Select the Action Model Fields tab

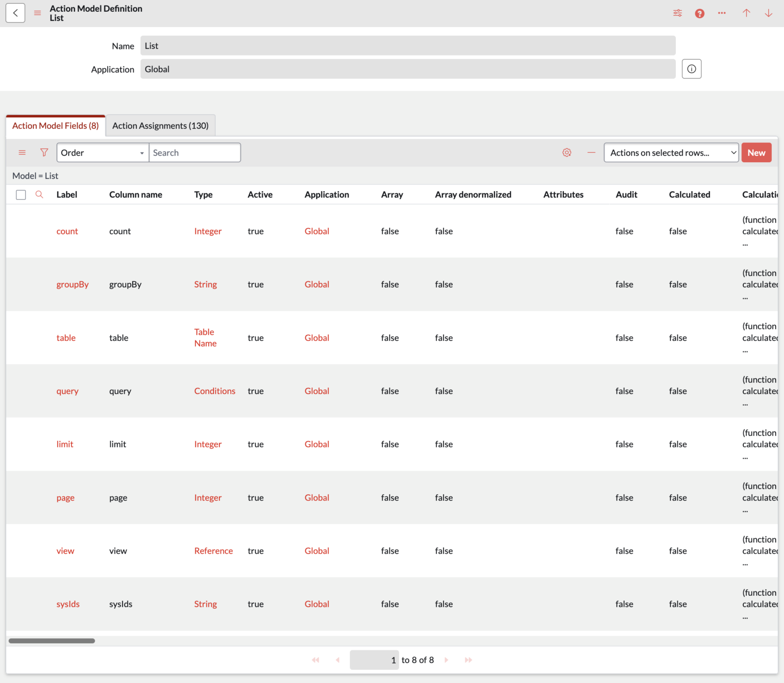[x=55, y=125]
